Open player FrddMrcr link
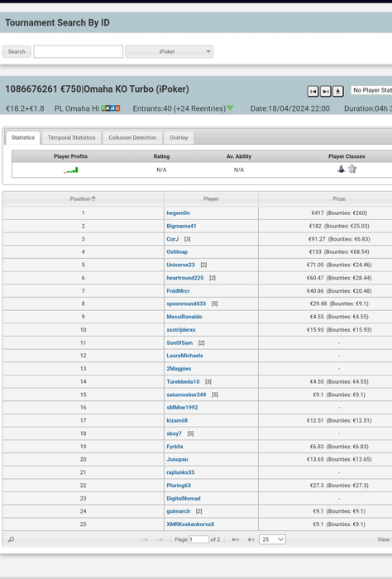392x579 pixels. (x=178, y=291)
